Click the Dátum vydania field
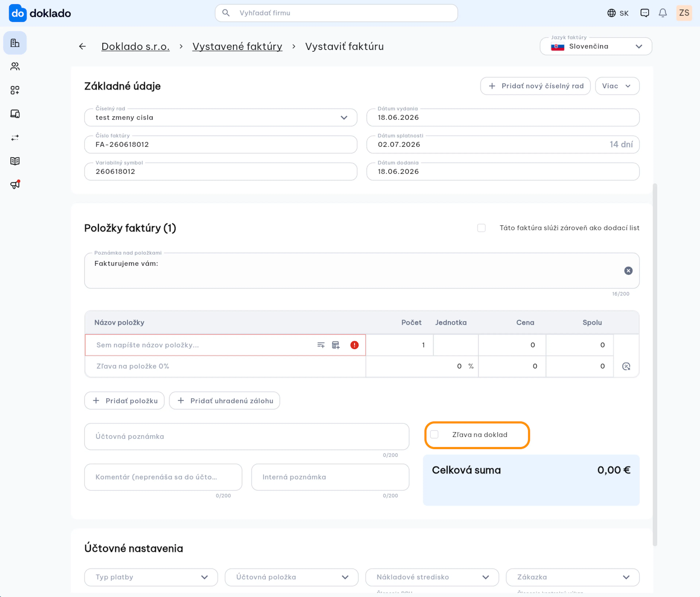Viewport: 700px width, 597px height. (503, 118)
